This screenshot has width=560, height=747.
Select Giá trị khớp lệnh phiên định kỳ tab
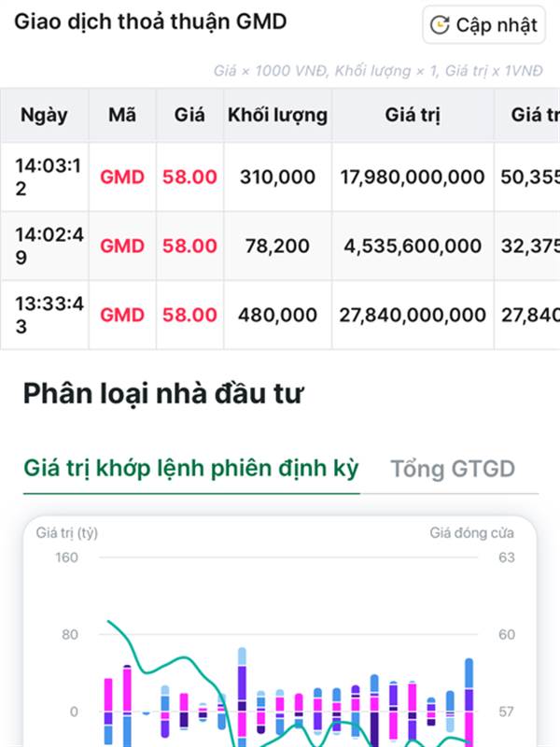[191, 469]
